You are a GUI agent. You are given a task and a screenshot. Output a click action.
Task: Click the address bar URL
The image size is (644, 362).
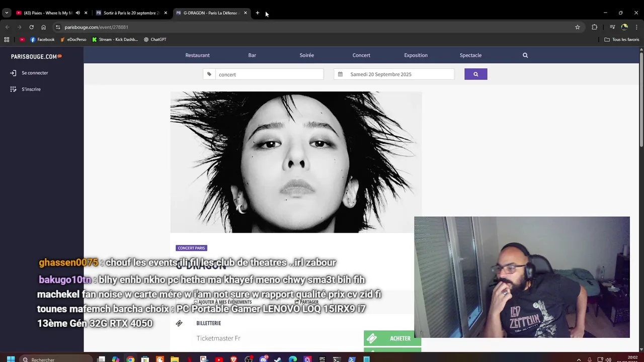click(97, 27)
